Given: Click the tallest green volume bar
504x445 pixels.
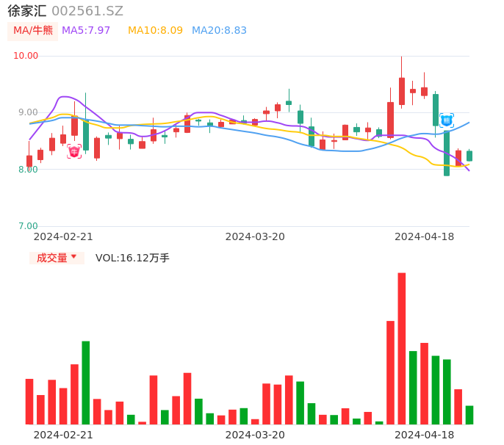Looking at the screenshot, I should (86, 382).
